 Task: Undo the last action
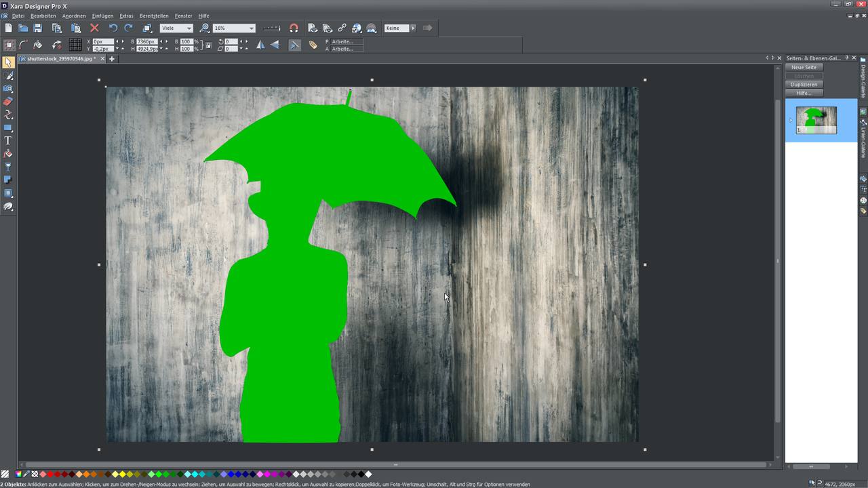tap(113, 28)
